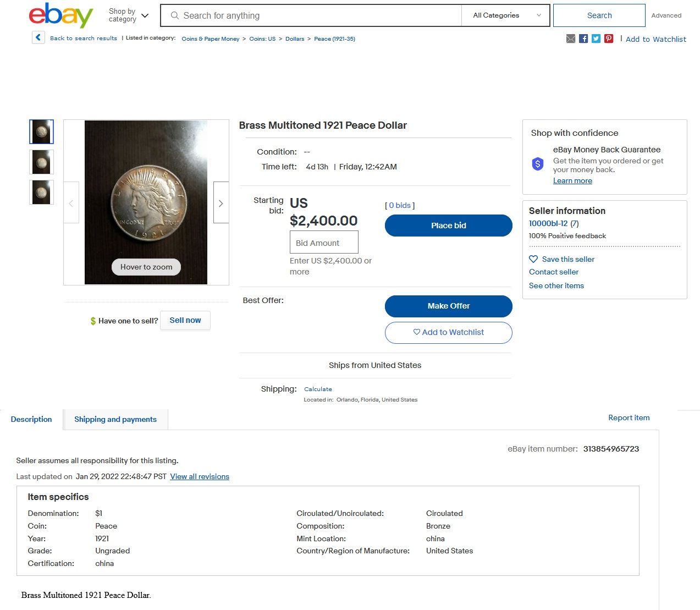The width and height of the screenshot is (700, 610).
Task: Open the View all revisions link
Action: [x=200, y=476]
